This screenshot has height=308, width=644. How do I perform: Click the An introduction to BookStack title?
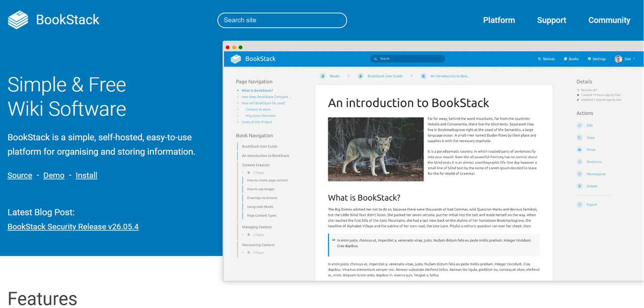pyautogui.click(x=409, y=103)
